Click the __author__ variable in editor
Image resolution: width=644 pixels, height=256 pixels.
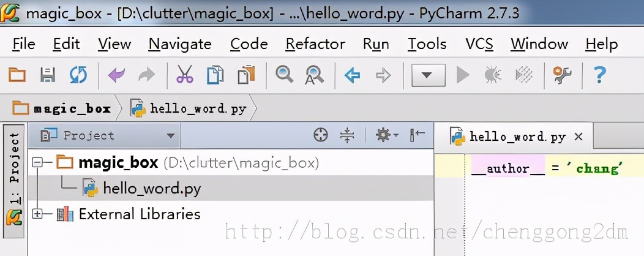507,169
